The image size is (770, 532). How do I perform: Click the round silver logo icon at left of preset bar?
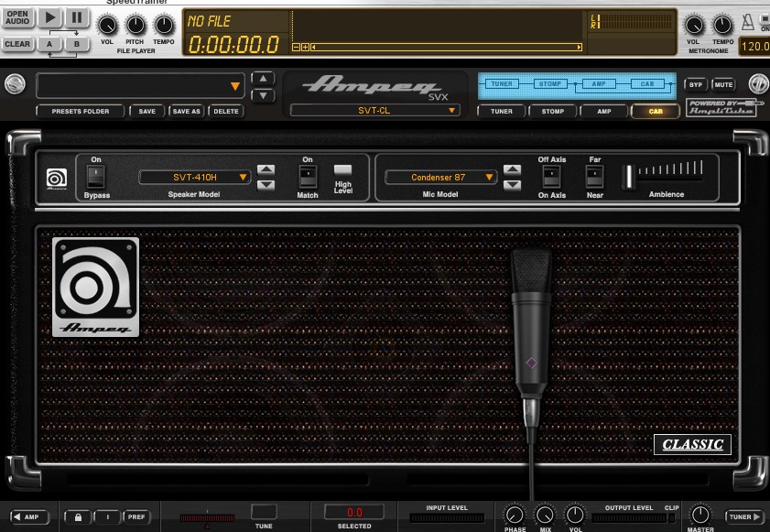click(16, 84)
